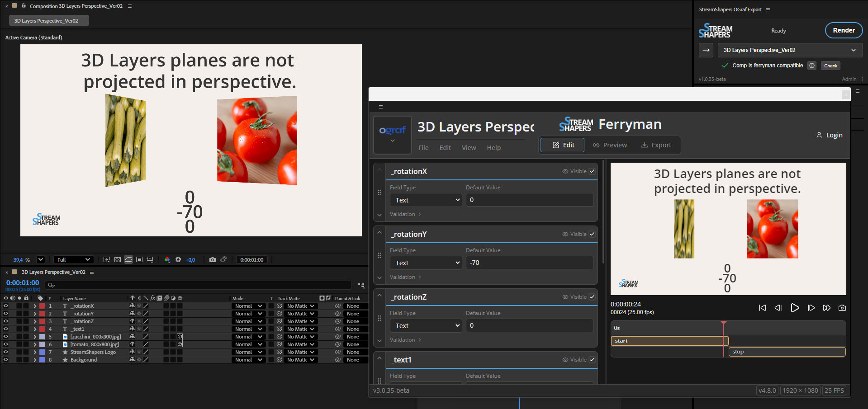Expand the Validation section under _rotationZ

[405, 340]
